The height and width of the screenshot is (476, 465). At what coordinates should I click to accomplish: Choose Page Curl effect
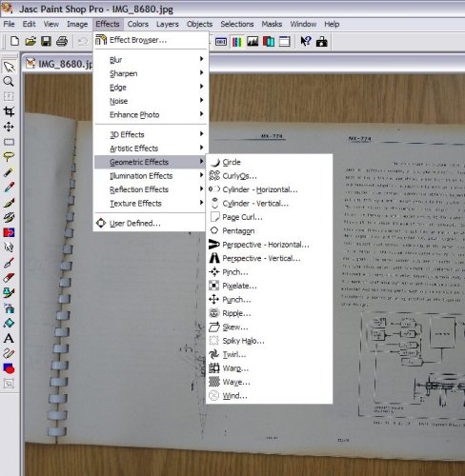click(x=270, y=217)
